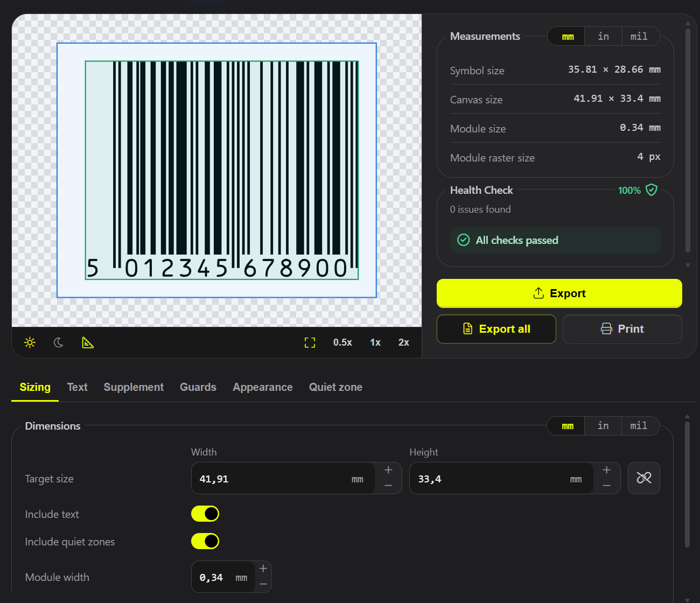This screenshot has width=700, height=603.
Task: Disable the Include text toggle
Action: 205,514
